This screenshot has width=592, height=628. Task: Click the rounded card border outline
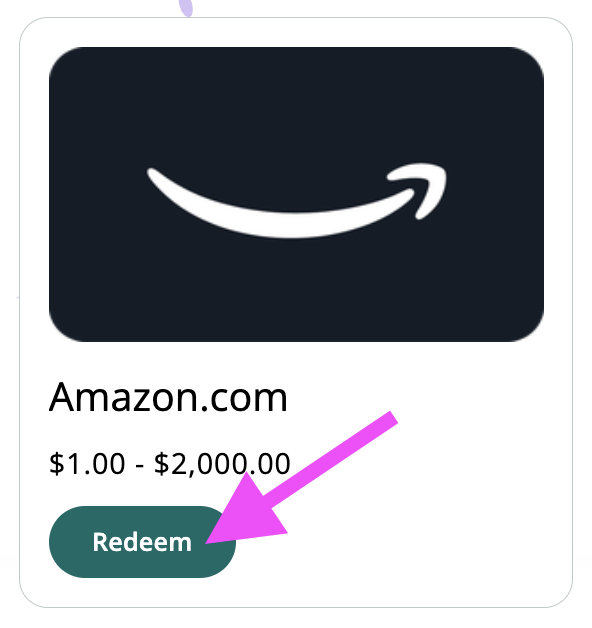tap(20, 312)
